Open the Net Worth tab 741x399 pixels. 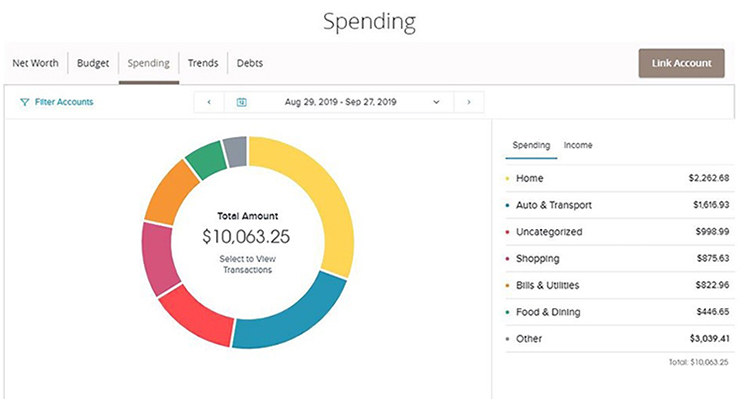click(x=35, y=63)
